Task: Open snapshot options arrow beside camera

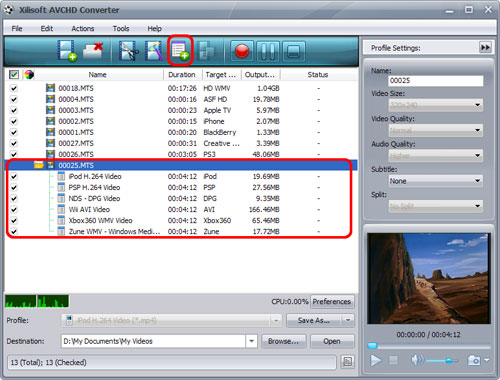Action: point(486,360)
